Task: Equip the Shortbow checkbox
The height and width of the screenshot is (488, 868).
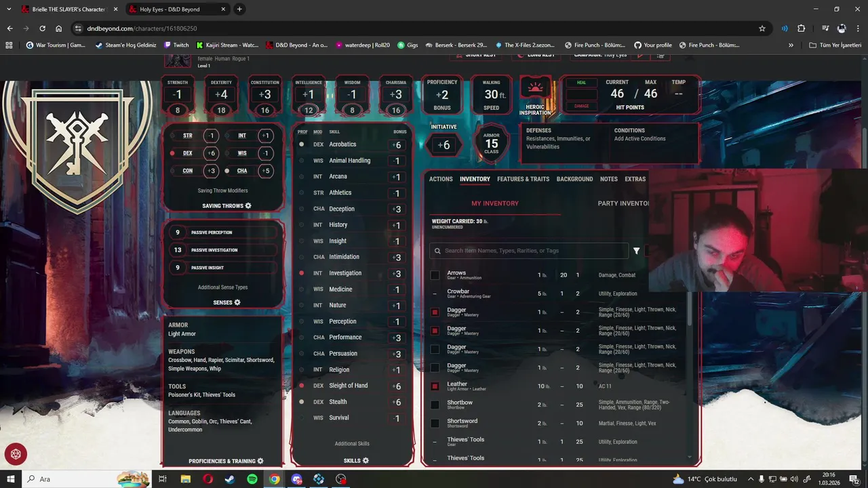Action: click(435, 405)
